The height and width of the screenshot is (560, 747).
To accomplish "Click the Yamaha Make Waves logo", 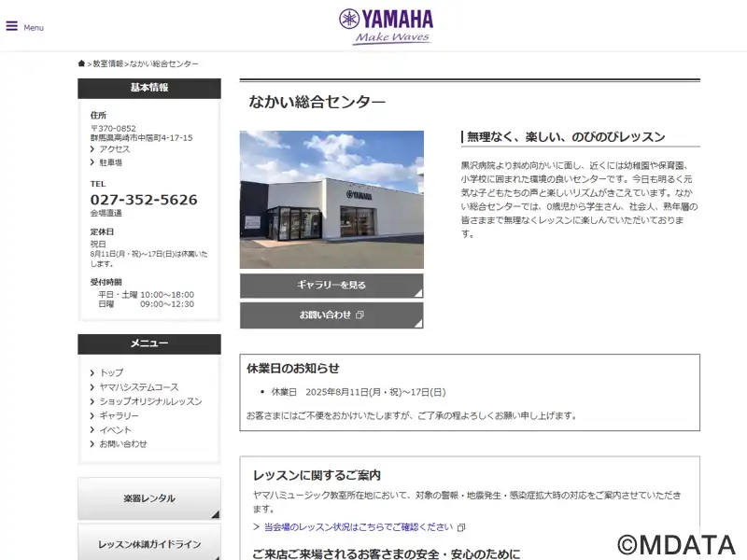I will tap(386, 27).
